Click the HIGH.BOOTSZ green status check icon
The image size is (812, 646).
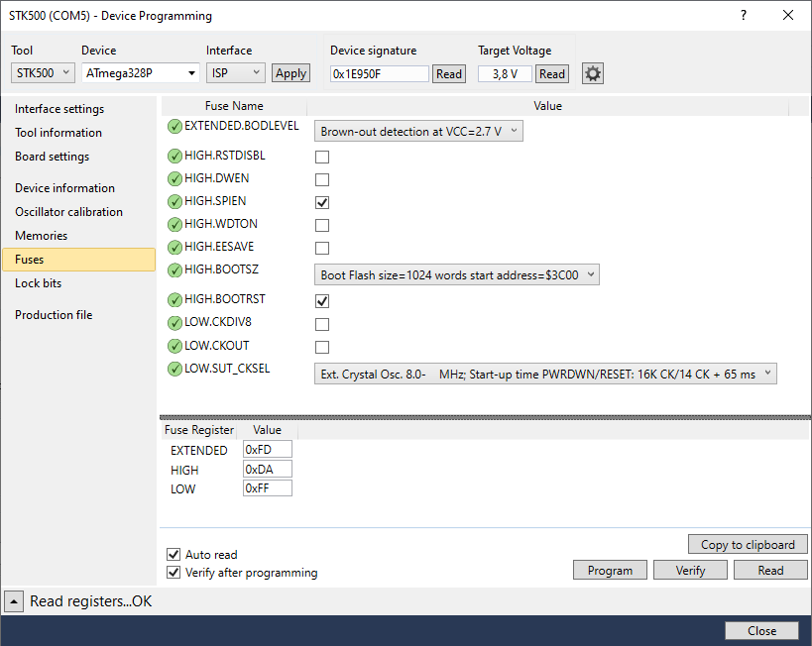tap(175, 269)
